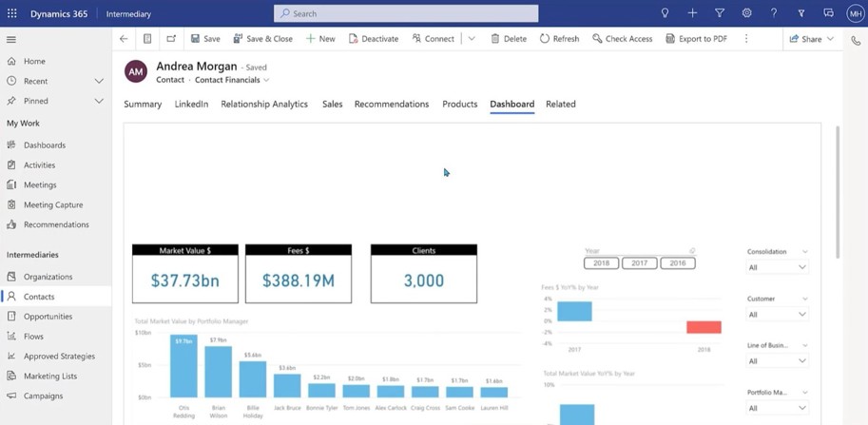Click the page vertical scrollbar
Viewport: 868px width, 425px height.
coord(838,192)
